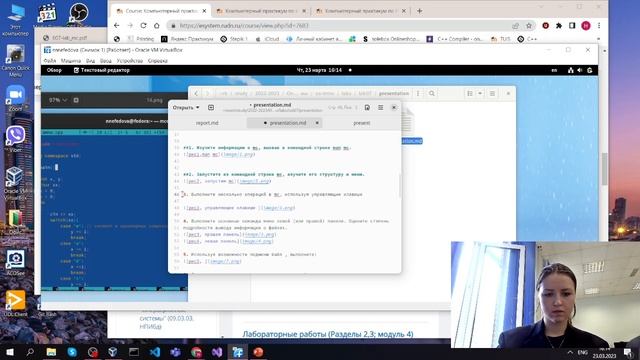Open VirtualBox Устройства menu

click(x=130, y=60)
